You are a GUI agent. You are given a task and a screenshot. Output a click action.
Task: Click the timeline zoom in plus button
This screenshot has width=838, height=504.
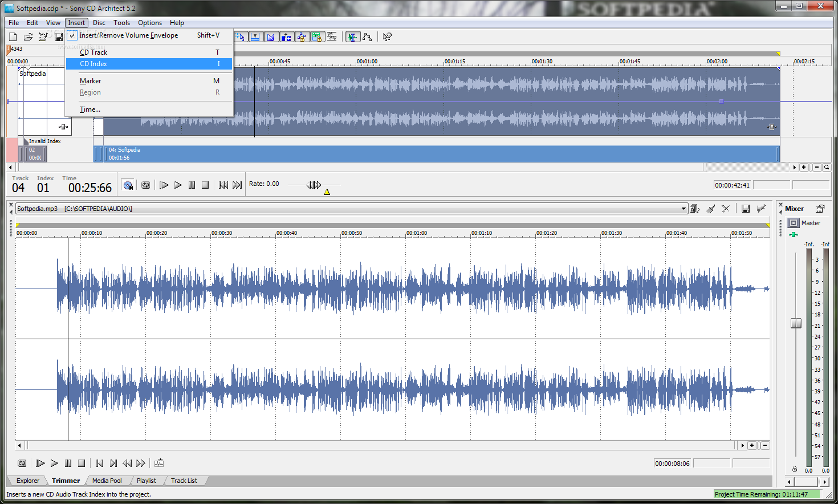pos(804,167)
